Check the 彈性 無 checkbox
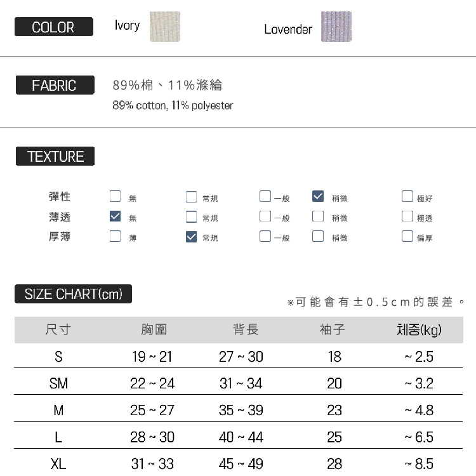The height and width of the screenshot is (476, 476). point(115,197)
